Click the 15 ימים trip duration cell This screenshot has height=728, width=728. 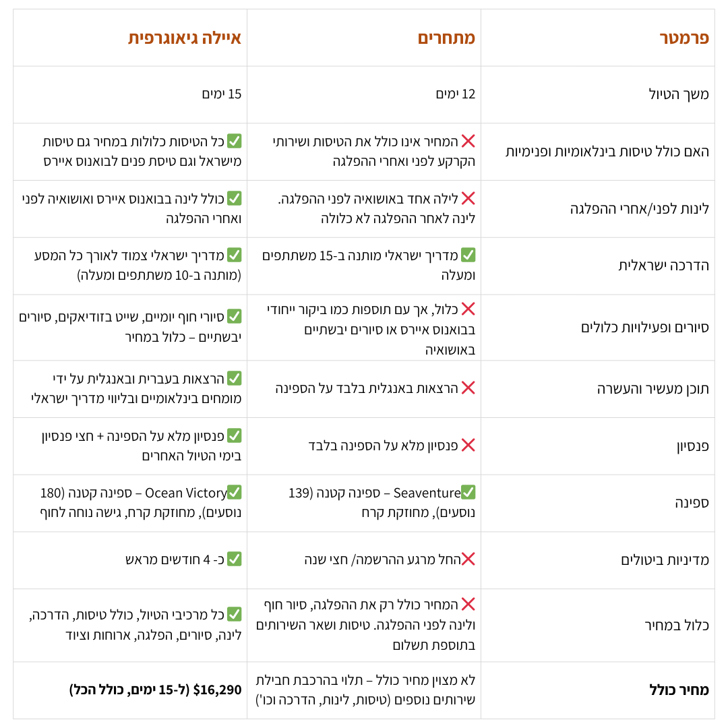[x=222, y=94]
